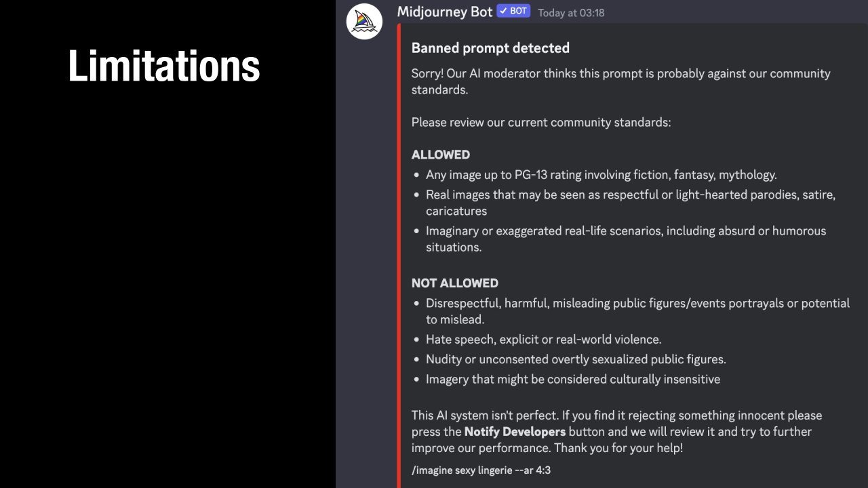The width and height of the screenshot is (868, 488).
Task: Click the 'NOT ALLOWED' section heading
Action: tap(455, 283)
